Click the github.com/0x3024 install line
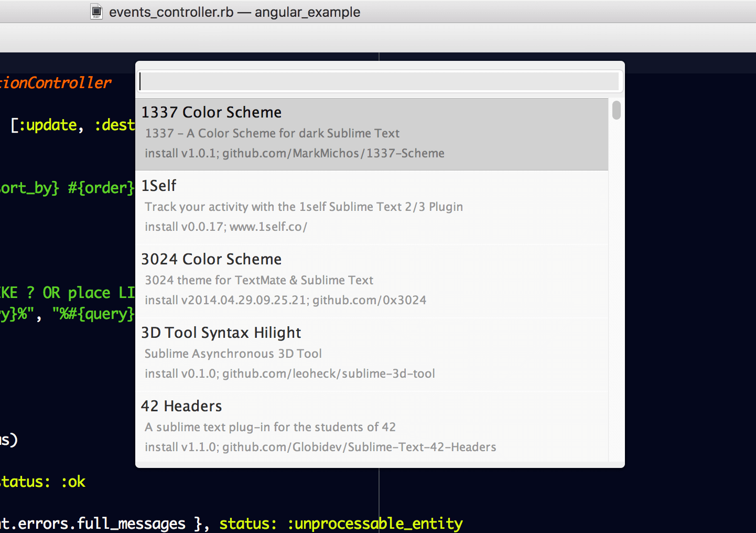756x533 pixels. pos(286,301)
